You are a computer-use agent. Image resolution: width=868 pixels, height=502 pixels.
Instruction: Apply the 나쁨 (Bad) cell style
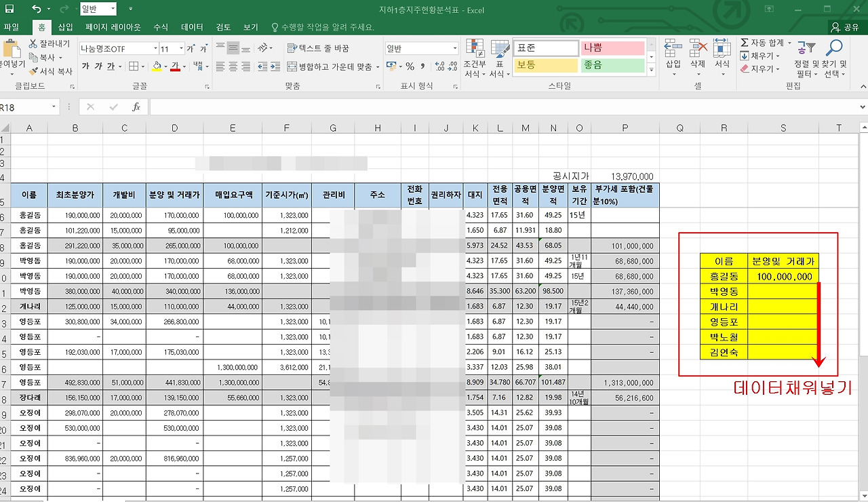coord(612,48)
